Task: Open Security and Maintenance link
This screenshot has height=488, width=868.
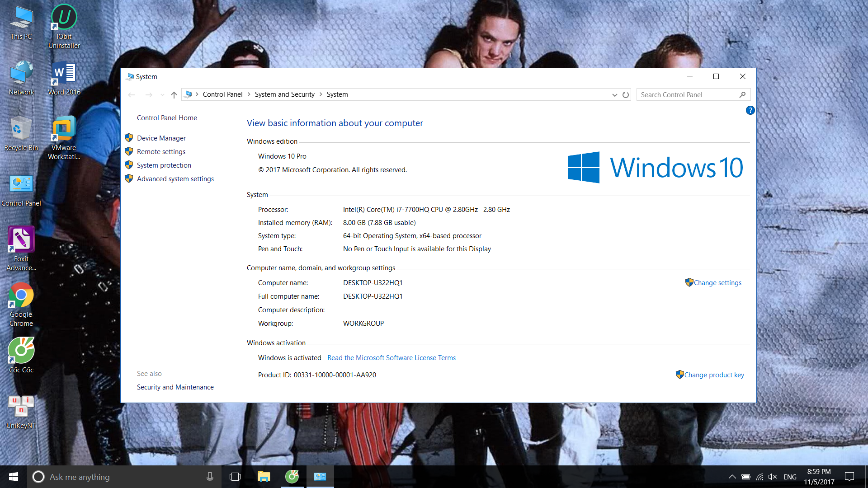Action: tap(175, 387)
